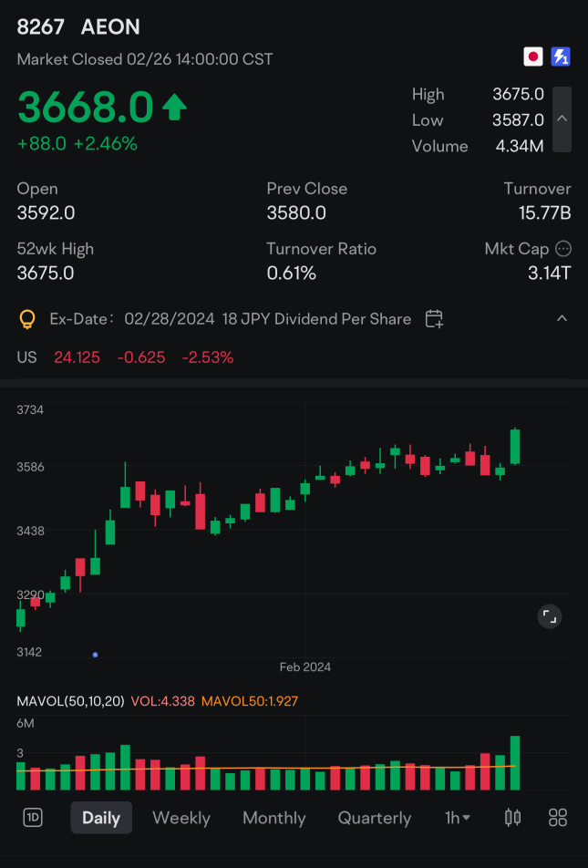Screen dimensions: 588x868
Task: Tap the Prev Close value 3580.0
Action: pos(296,212)
